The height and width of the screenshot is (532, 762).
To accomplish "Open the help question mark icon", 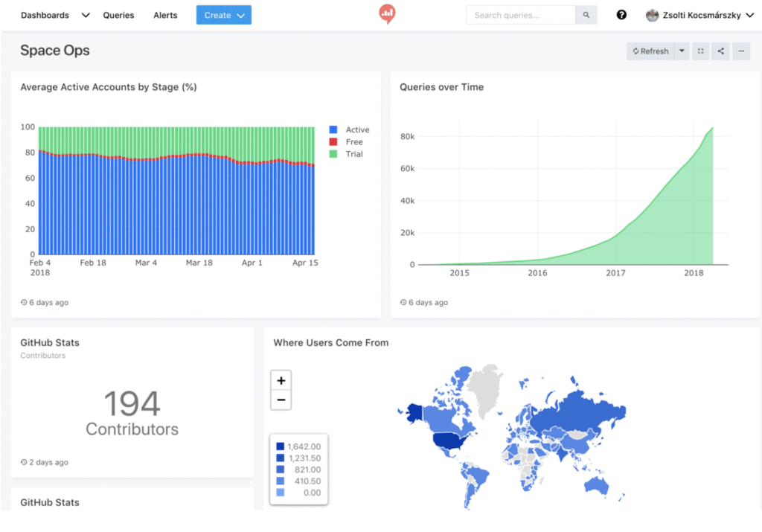I will (x=621, y=15).
